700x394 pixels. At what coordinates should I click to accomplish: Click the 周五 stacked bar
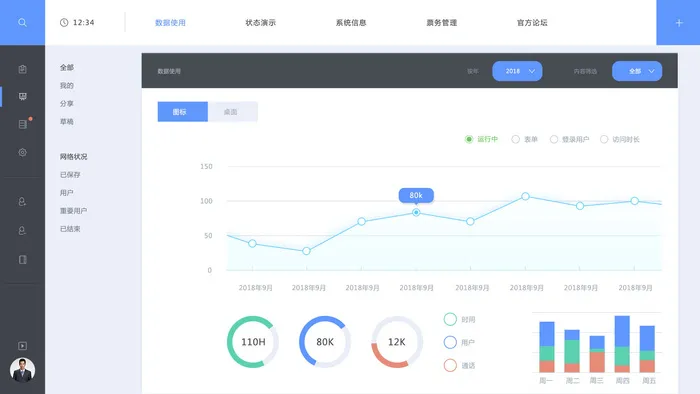tap(647, 349)
